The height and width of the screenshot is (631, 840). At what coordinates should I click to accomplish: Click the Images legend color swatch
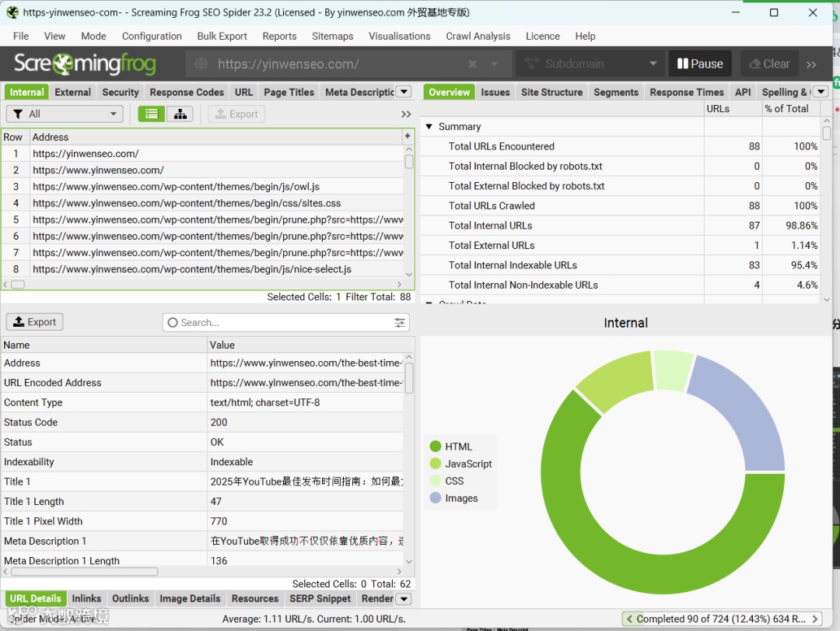click(x=435, y=497)
